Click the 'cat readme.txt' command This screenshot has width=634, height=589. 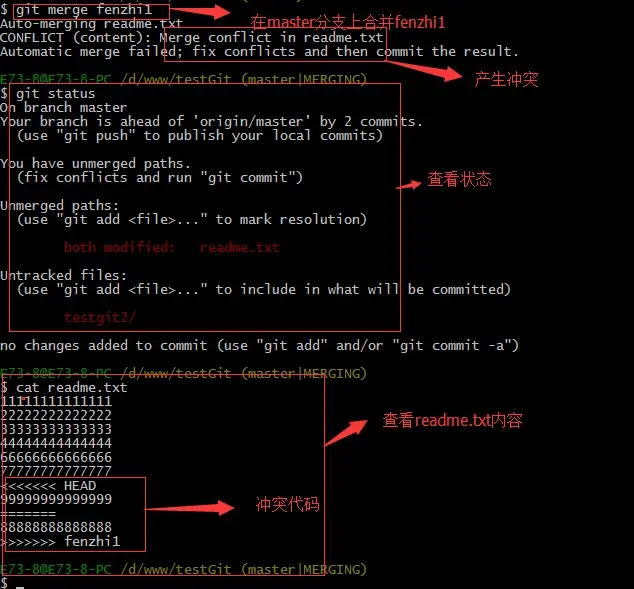coord(72,388)
